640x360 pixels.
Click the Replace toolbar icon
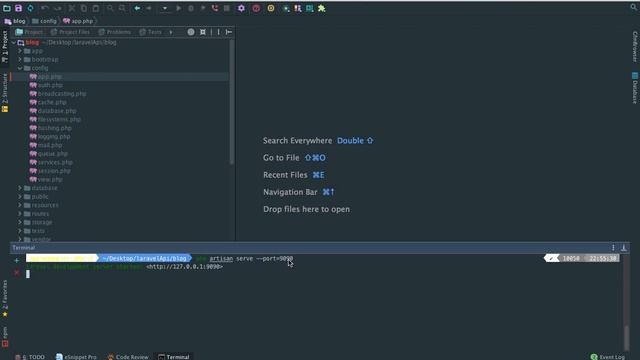(x=122, y=8)
